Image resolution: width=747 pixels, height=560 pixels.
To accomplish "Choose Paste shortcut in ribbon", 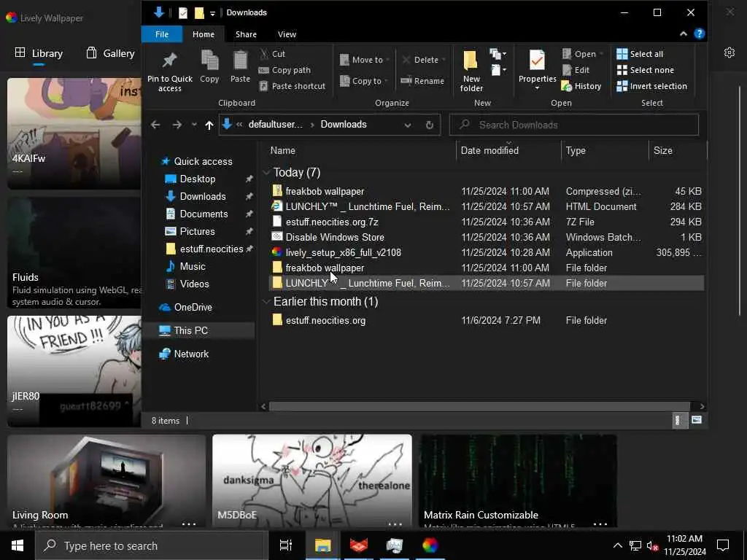I will 292,86.
